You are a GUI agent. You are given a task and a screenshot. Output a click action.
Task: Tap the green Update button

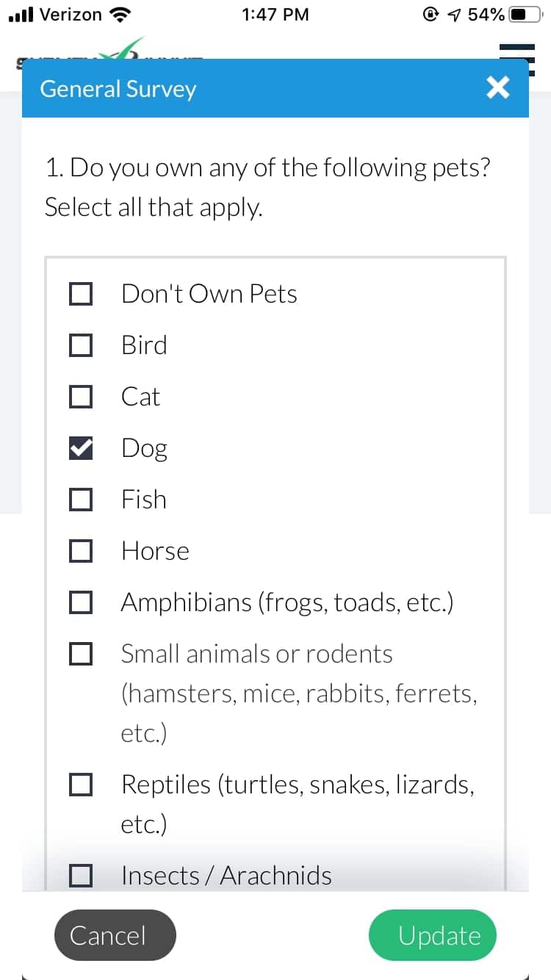[433, 935]
